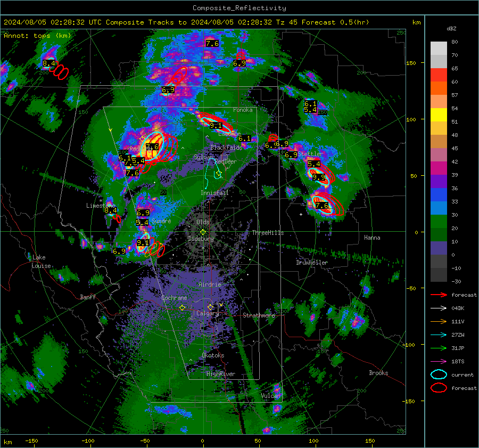
Task: Select the yellow diamond marker beside Cochrane
Action: 183,307
